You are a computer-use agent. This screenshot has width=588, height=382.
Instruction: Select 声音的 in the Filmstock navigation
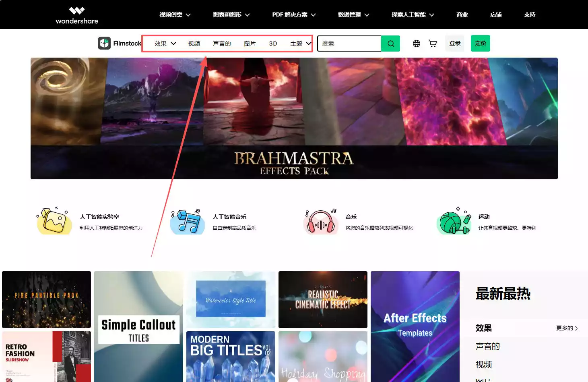tap(222, 44)
